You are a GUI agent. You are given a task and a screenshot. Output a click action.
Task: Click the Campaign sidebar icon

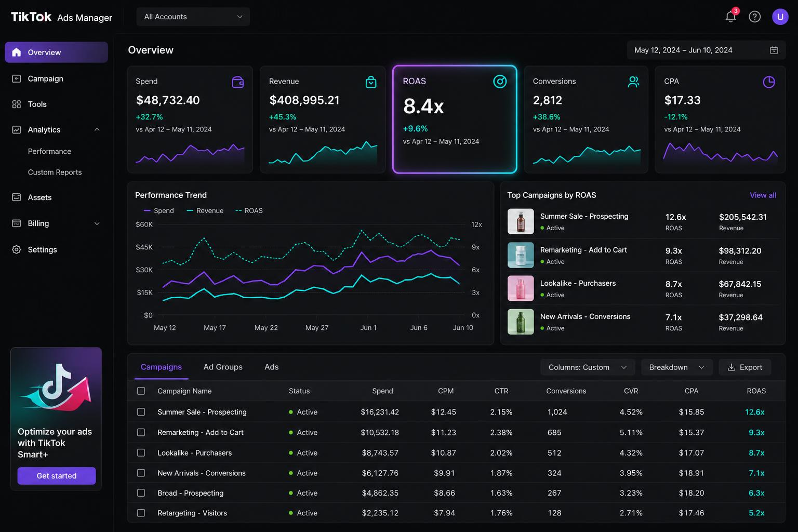click(x=17, y=78)
